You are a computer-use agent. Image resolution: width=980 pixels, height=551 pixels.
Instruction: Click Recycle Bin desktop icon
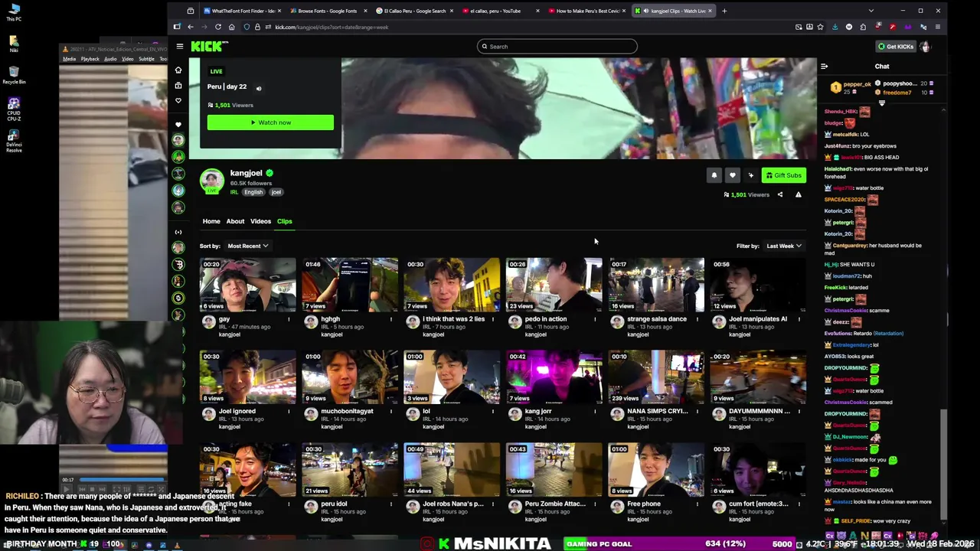click(14, 74)
